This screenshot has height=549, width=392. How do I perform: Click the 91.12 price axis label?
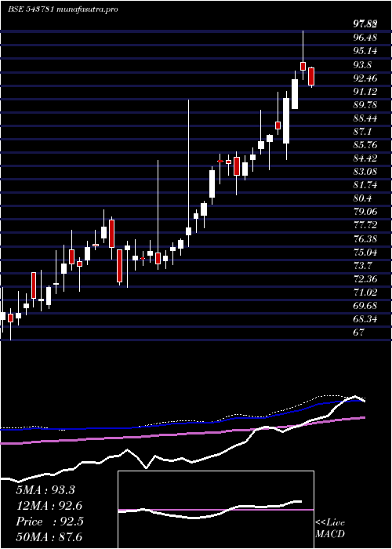click(x=365, y=92)
